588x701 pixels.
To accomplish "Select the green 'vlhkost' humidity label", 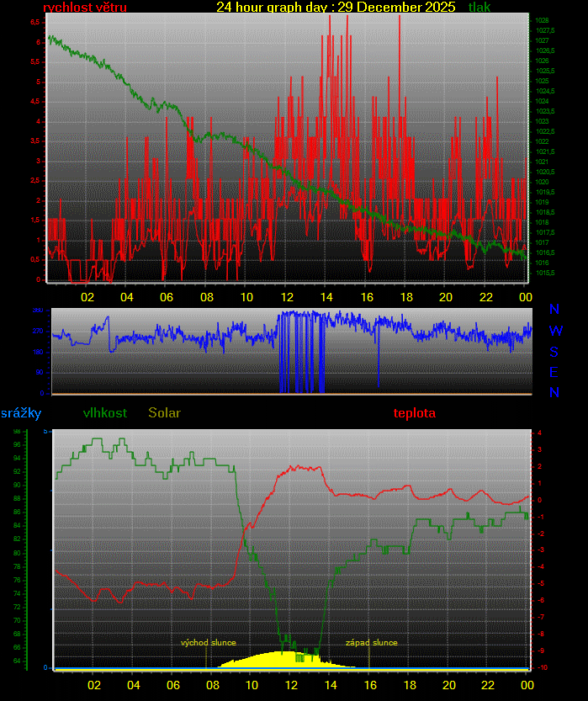I will pyautogui.click(x=105, y=413).
